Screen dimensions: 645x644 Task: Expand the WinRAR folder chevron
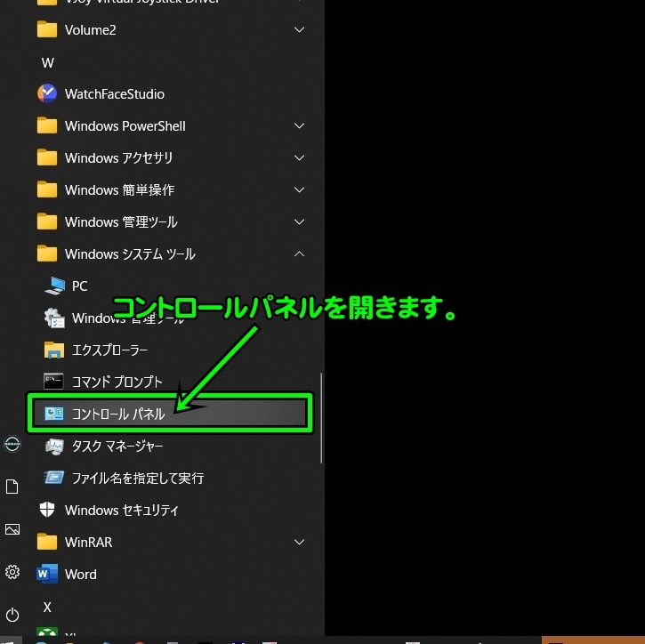300,542
